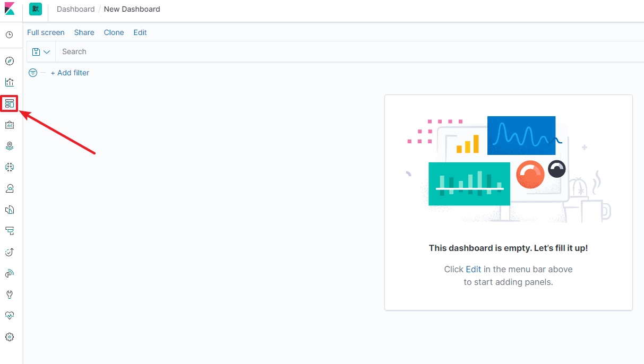Open Management gear icon
The image size is (644, 364).
click(10, 337)
